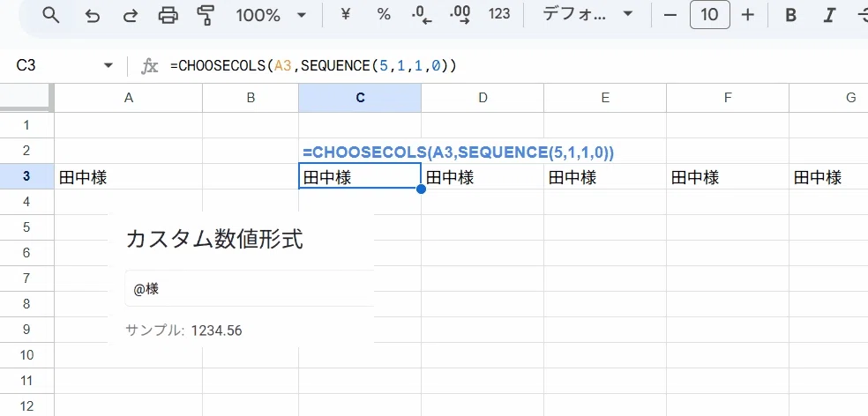The image size is (868, 416).
Task: Decrease decimal places
Action: 422,15
